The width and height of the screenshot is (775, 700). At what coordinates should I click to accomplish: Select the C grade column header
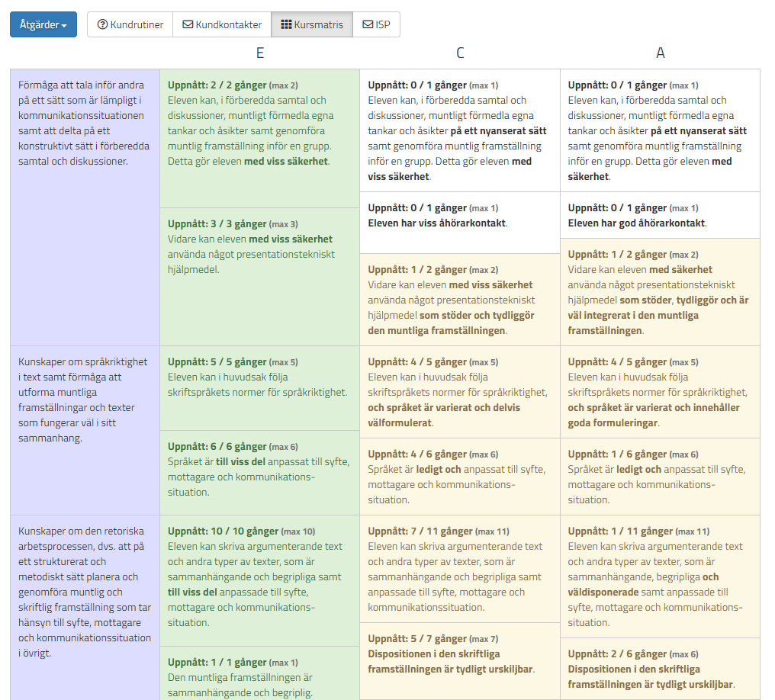coord(460,53)
